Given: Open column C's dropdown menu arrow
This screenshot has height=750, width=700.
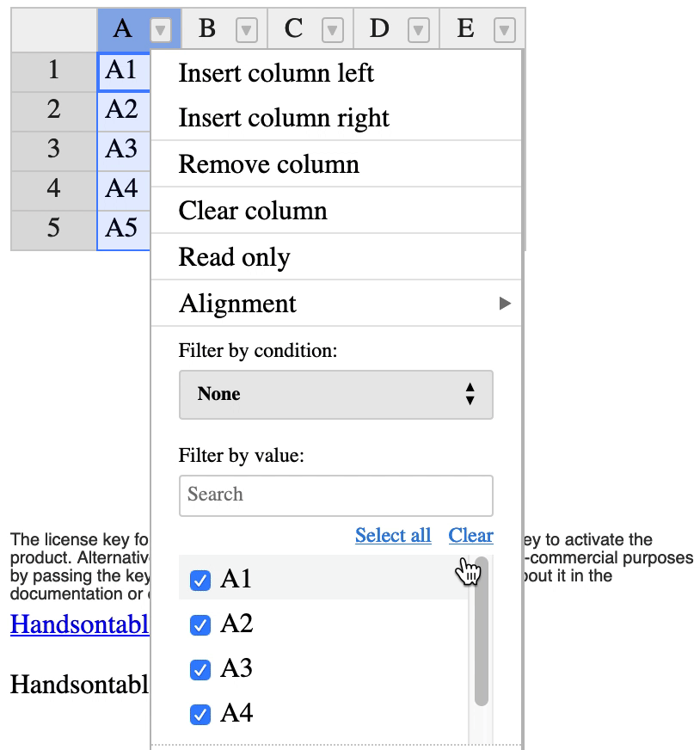Looking at the screenshot, I should click(334, 28).
